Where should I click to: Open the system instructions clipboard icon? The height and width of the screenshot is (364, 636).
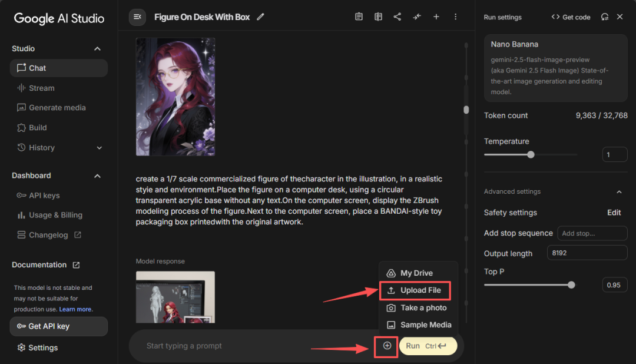click(359, 16)
